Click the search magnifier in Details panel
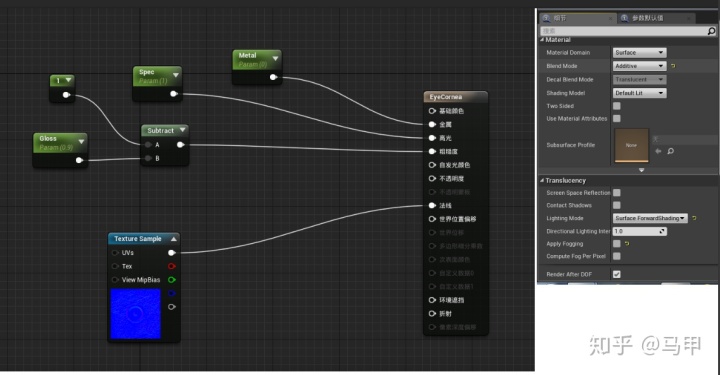The height and width of the screenshot is (375, 720). click(x=711, y=31)
